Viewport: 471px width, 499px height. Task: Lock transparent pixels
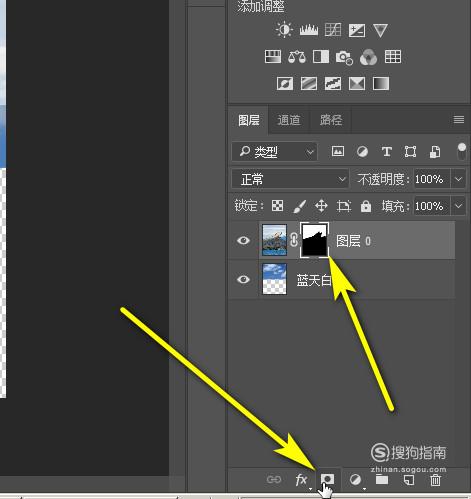point(277,206)
